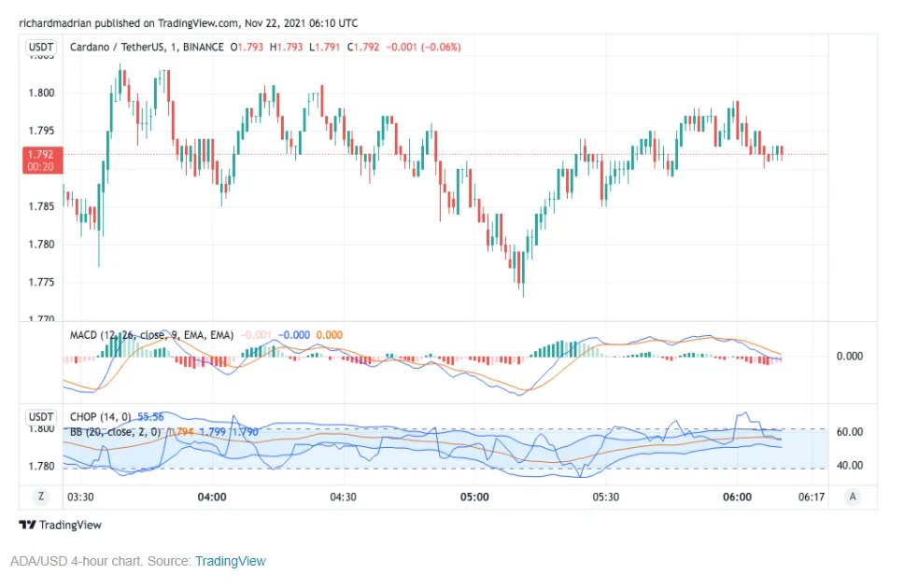This screenshot has height=588, width=904.
Task: Click the 03:30 time axis label
Action: pyautogui.click(x=80, y=497)
